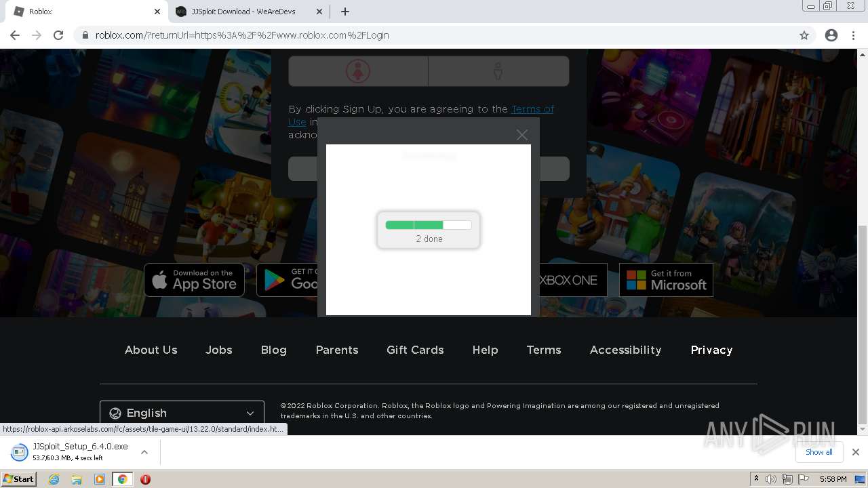This screenshot has width=868, height=488.
Task: Click the red Opera taskbar icon
Action: 145,479
